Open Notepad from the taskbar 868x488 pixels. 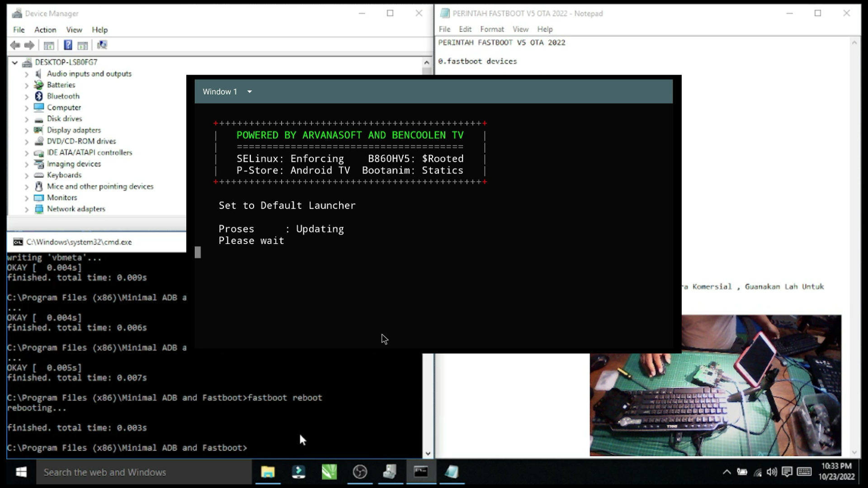click(x=452, y=472)
